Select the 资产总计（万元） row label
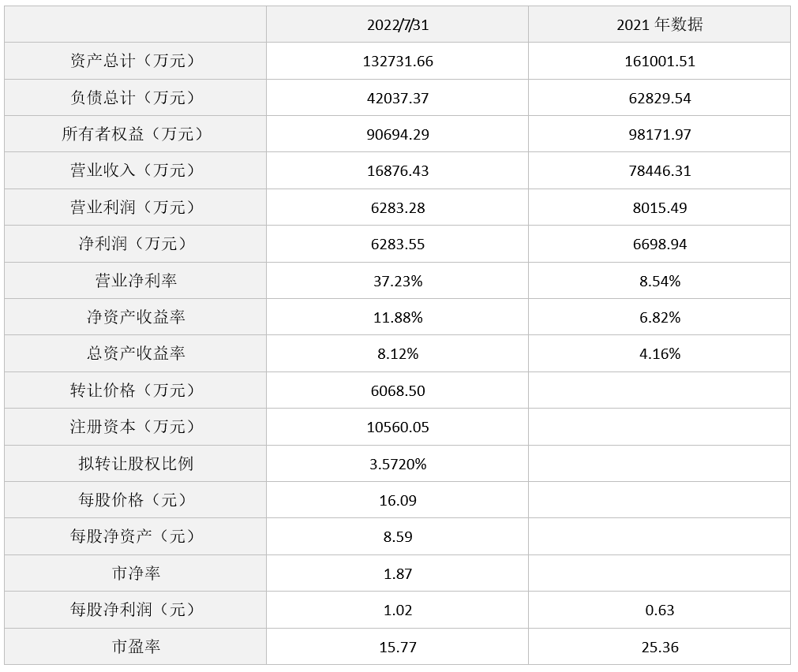 pyautogui.click(x=135, y=61)
